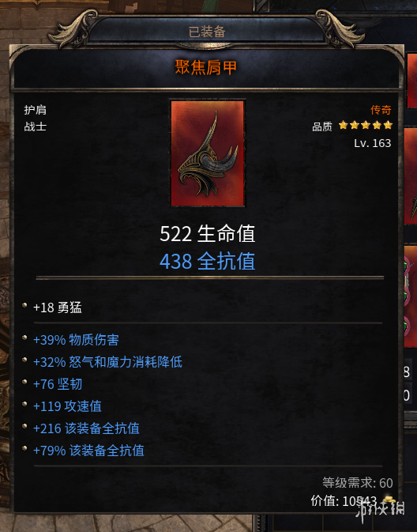The height and width of the screenshot is (532, 417).
Task: Click the gold coins value icon
Action: pos(389,500)
